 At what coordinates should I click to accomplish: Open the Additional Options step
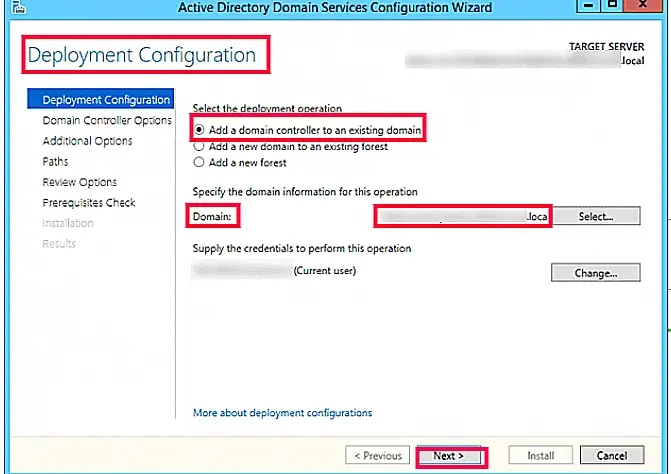click(x=87, y=141)
